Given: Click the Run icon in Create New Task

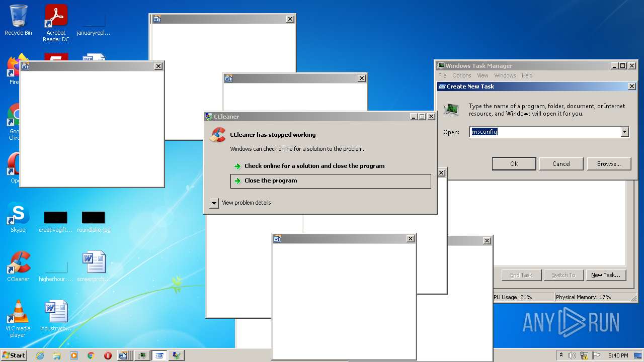Looking at the screenshot, I should click(x=451, y=110).
